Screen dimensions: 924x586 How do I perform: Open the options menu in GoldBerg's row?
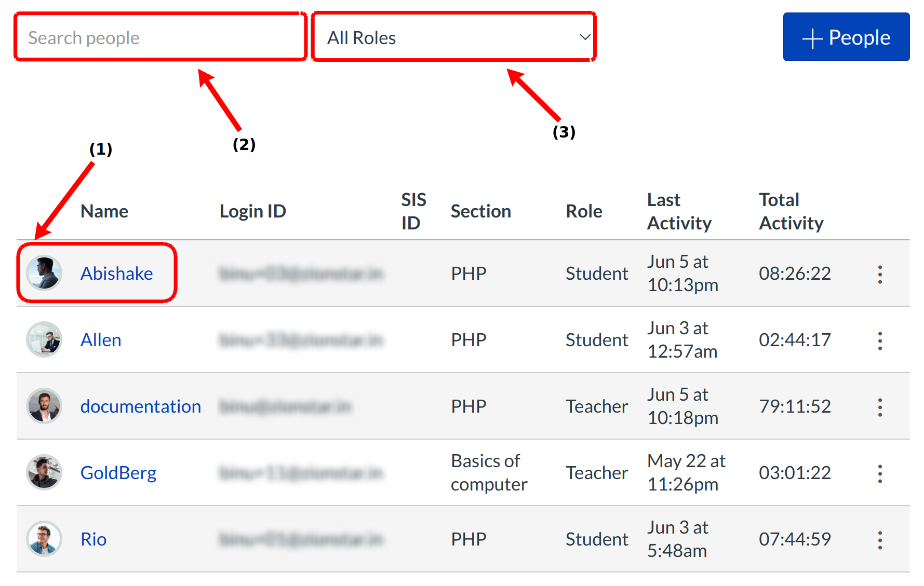click(x=879, y=473)
